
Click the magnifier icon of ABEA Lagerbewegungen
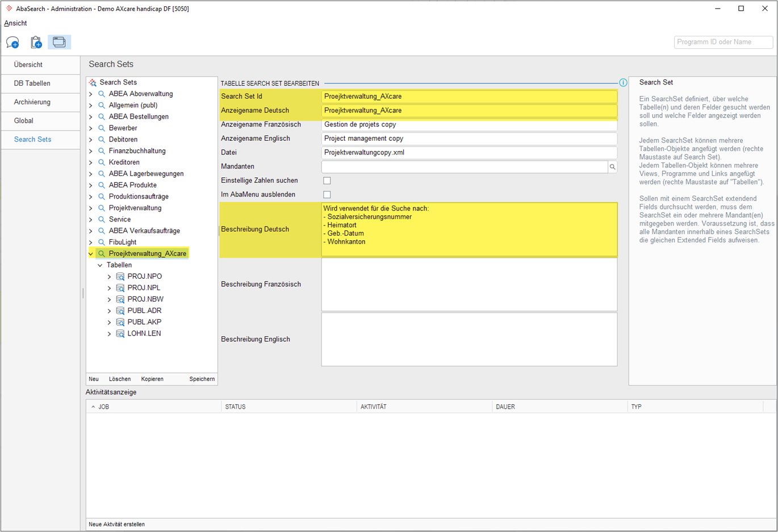coord(102,174)
